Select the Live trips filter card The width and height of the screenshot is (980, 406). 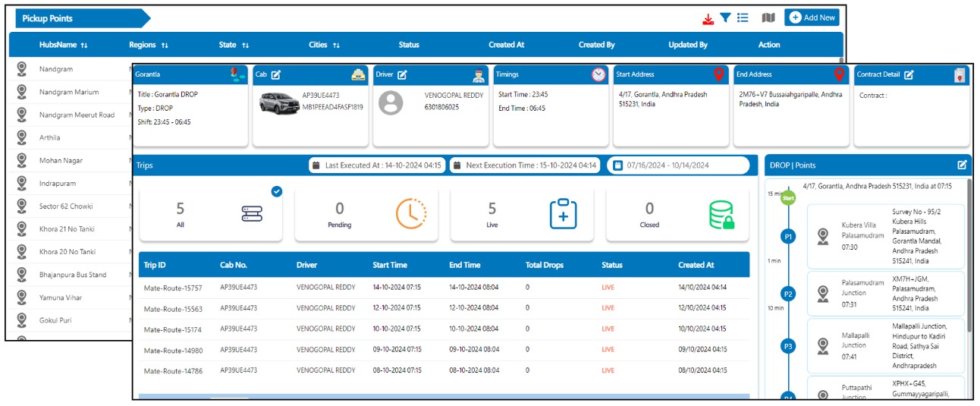coord(521,214)
